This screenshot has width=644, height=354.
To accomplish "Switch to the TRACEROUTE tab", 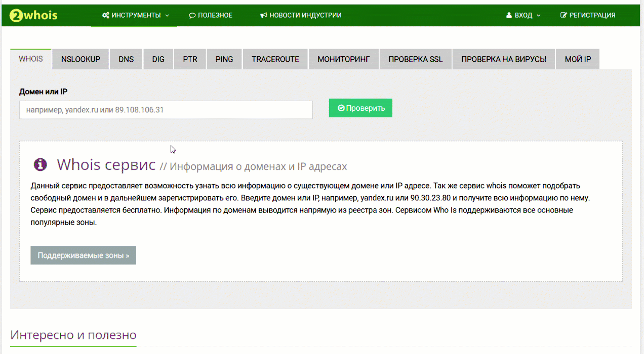I will point(275,59).
